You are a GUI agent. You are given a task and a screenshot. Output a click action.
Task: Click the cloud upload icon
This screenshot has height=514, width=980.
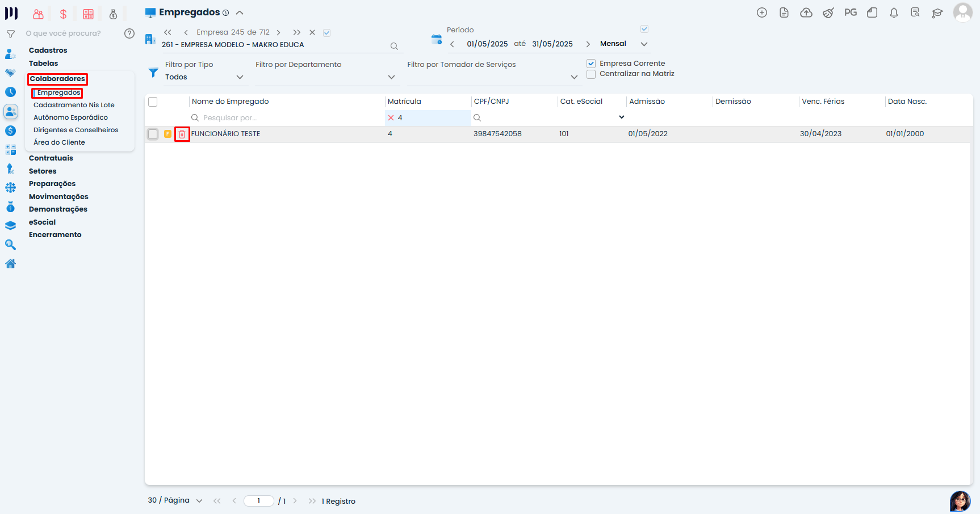[806, 13]
